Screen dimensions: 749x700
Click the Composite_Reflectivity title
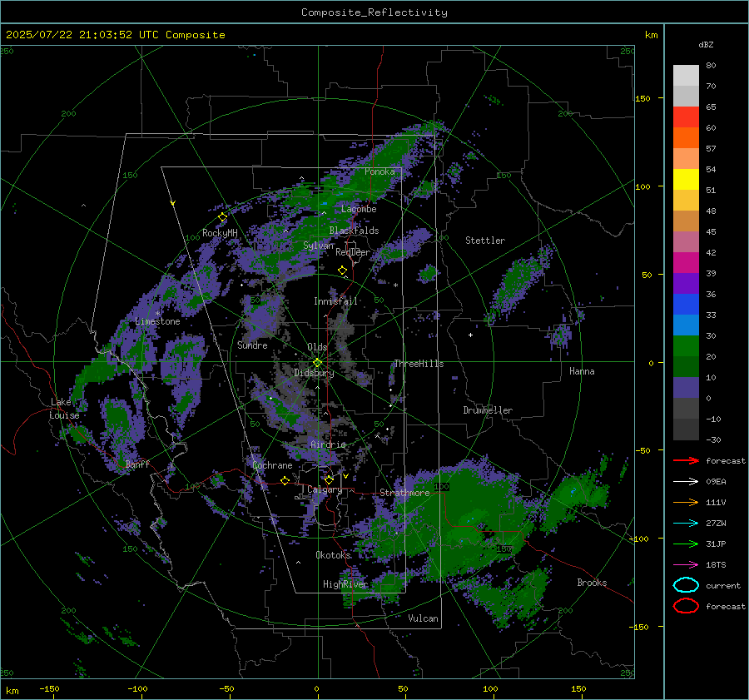click(374, 12)
